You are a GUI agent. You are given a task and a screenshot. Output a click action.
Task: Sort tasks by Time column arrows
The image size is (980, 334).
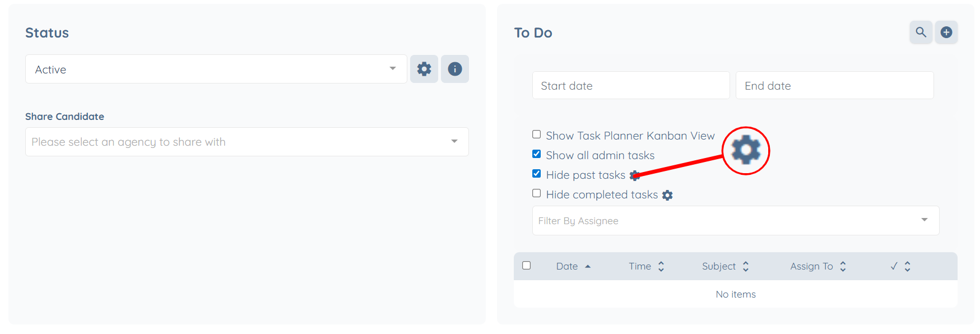coord(661,266)
